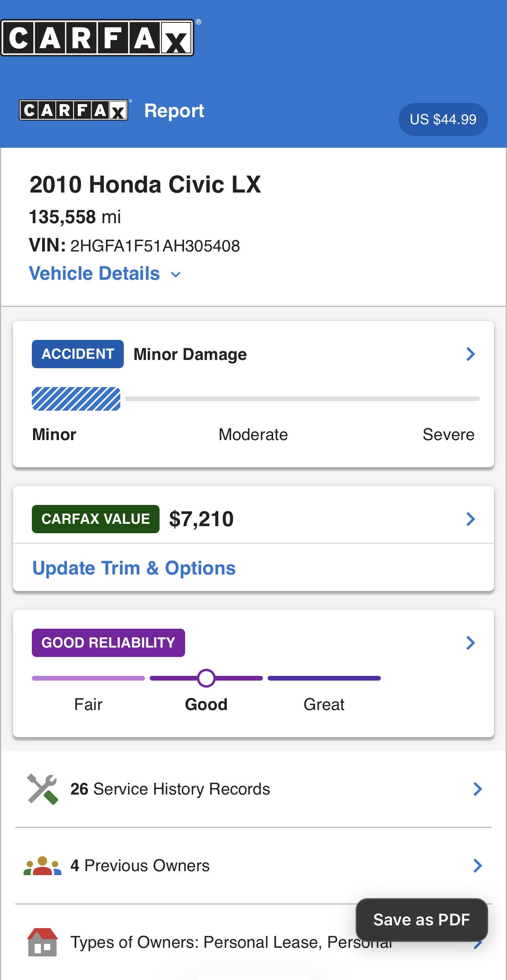Open accident details chevron arrow
This screenshot has width=507, height=980.
[470, 354]
